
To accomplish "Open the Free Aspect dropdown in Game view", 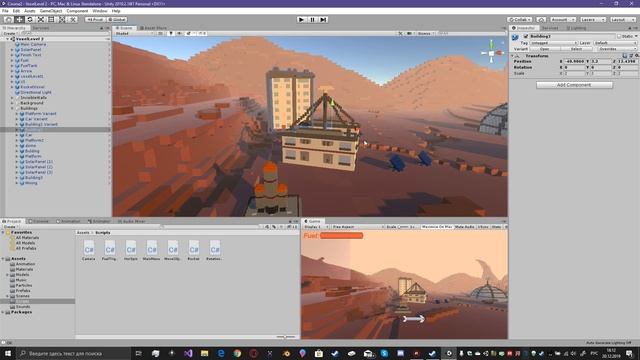I will (x=357, y=227).
